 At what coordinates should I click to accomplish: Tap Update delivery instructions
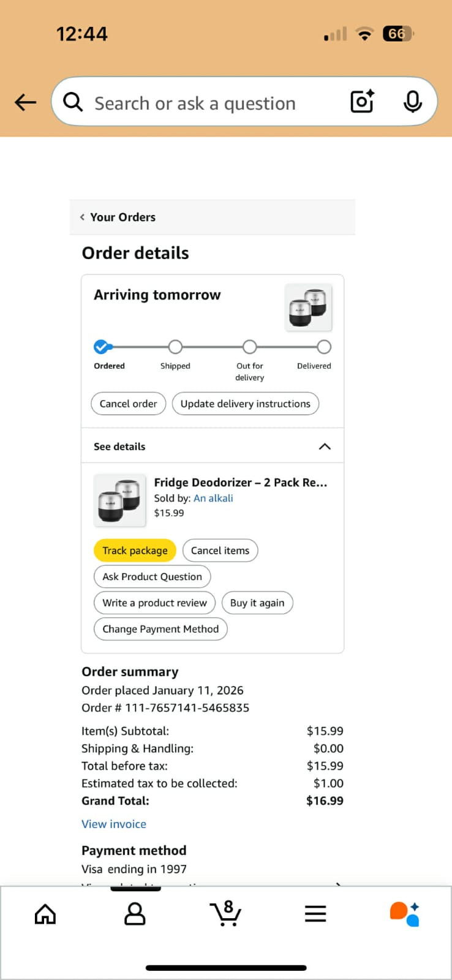coord(245,404)
